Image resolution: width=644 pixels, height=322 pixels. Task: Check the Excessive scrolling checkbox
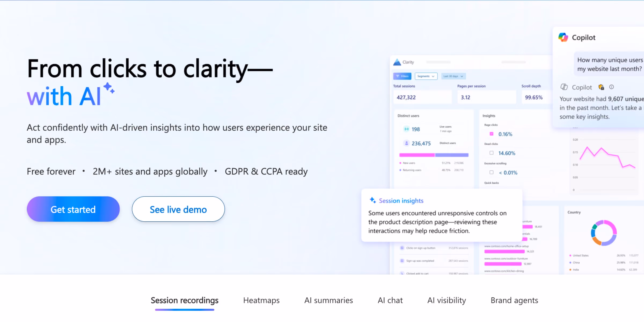click(x=492, y=172)
